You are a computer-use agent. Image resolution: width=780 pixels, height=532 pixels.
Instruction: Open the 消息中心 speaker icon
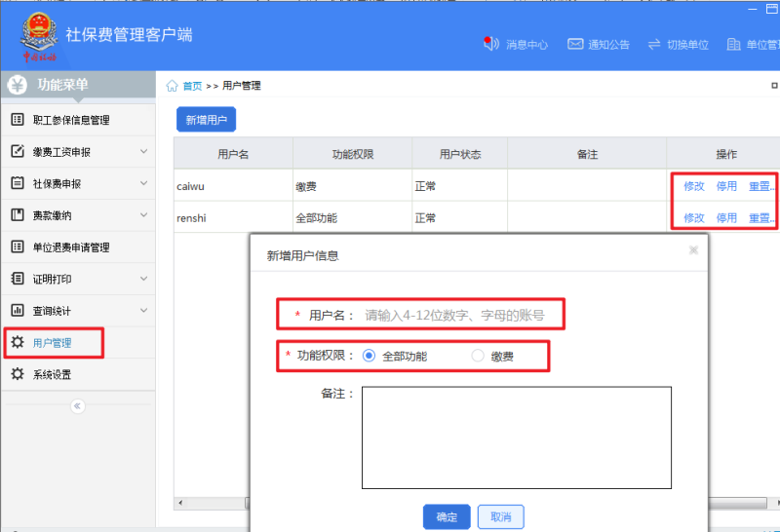tap(491, 44)
